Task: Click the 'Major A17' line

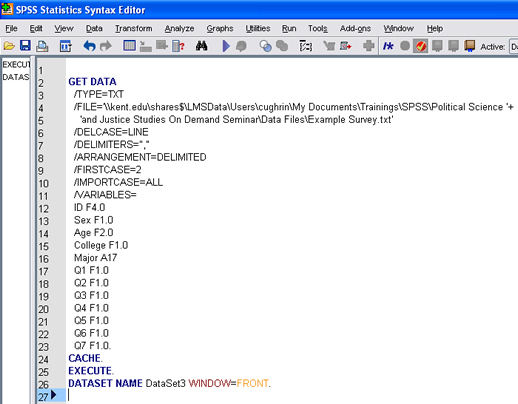Action: point(95,258)
